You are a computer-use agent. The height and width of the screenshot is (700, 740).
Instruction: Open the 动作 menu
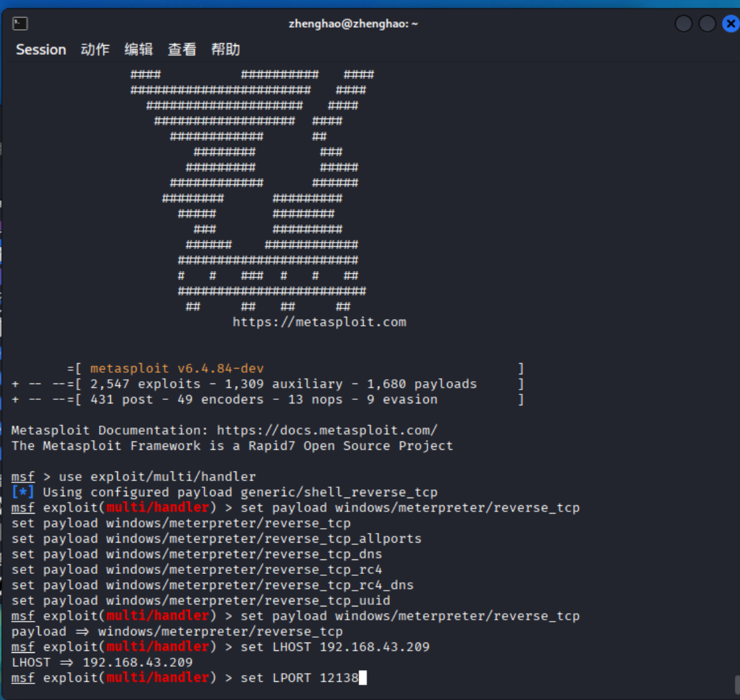[x=95, y=50]
